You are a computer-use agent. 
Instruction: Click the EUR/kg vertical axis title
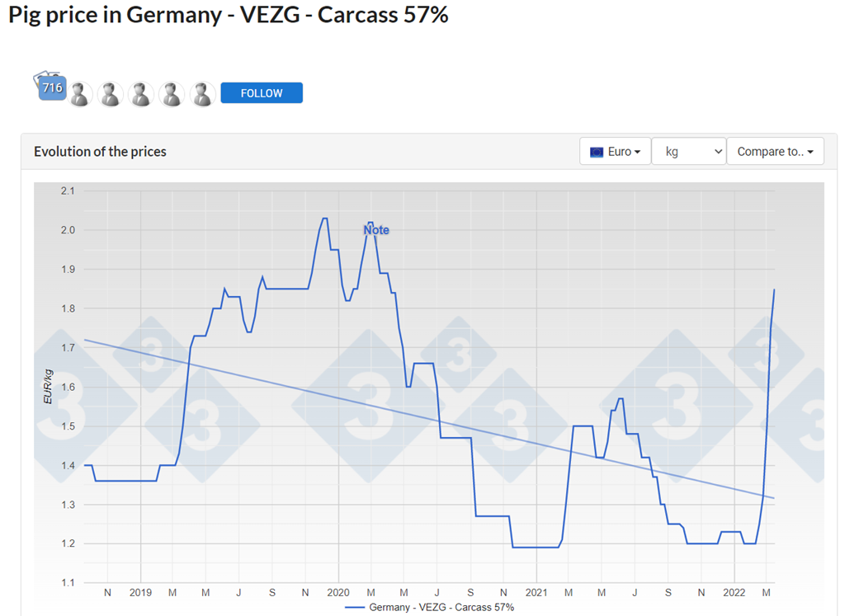47,387
